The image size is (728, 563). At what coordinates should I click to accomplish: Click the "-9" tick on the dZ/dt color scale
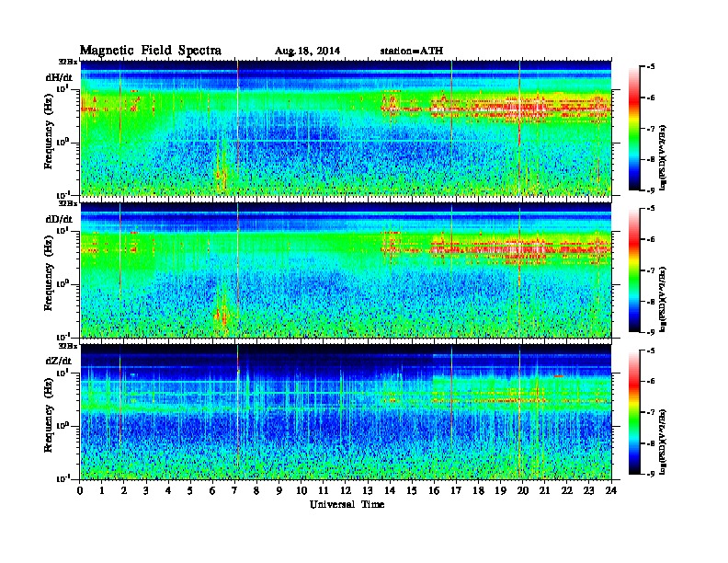pyautogui.click(x=651, y=474)
